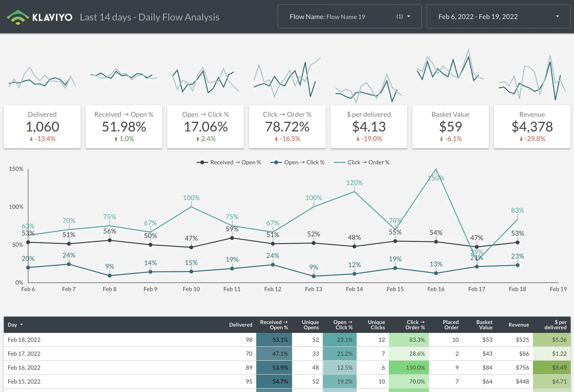Sort by Received → Open % column header
574x392 pixels.
point(274,325)
